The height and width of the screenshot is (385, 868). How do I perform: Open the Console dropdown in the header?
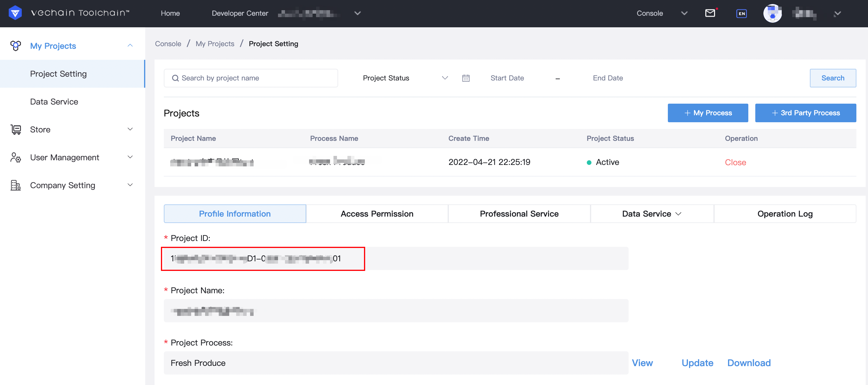[x=685, y=13]
